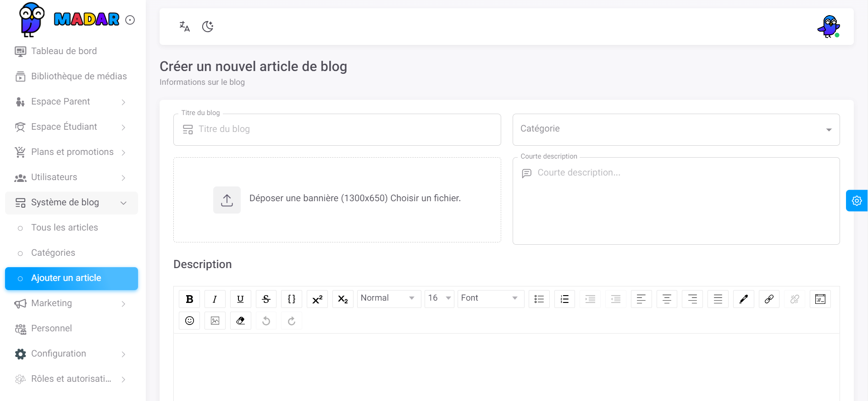Open the Normal block type dropdown
The height and width of the screenshot is (401, 868).
[388, 298]
